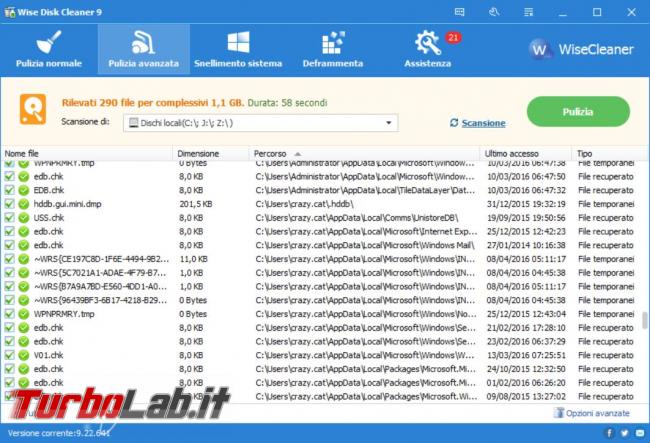Click the 11,0 KB size cell
Screen dimensions: 650x443
click(x=193, y=259)
